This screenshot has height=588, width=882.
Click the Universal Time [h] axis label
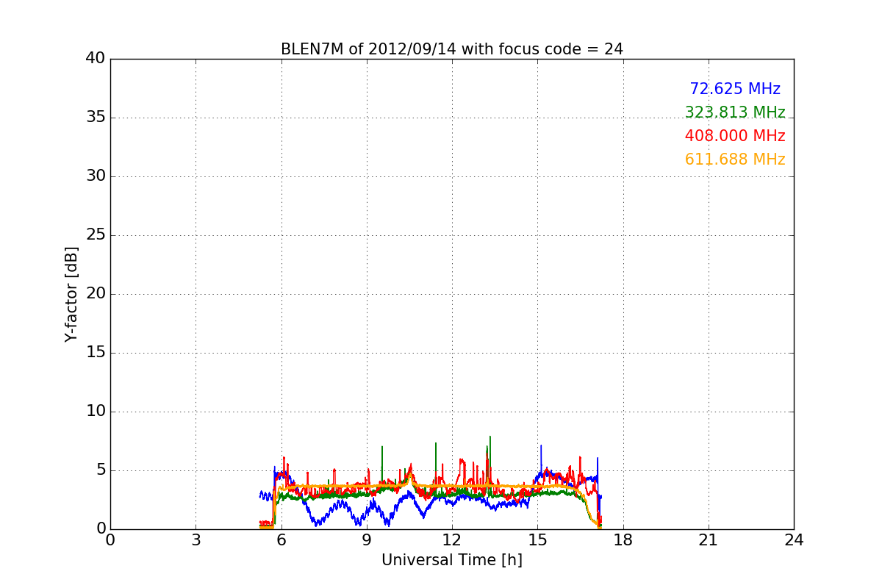click(452, 560)
